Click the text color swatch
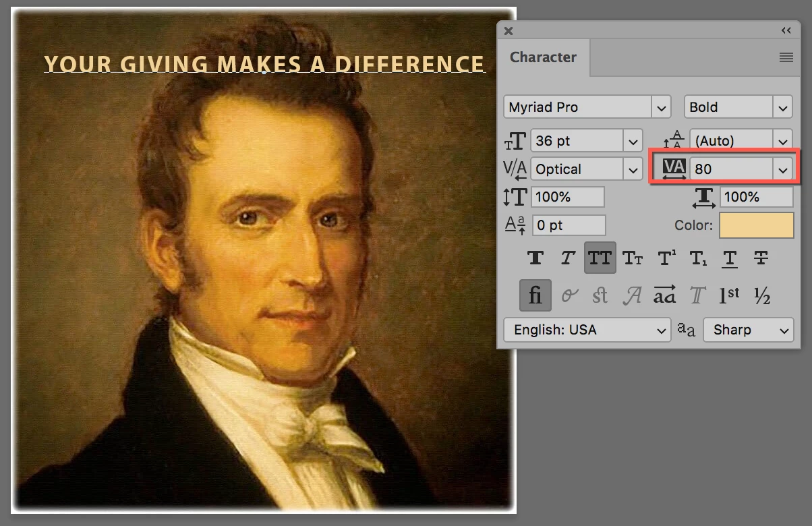Screen dimensions: 812x526 pos(757,225)
